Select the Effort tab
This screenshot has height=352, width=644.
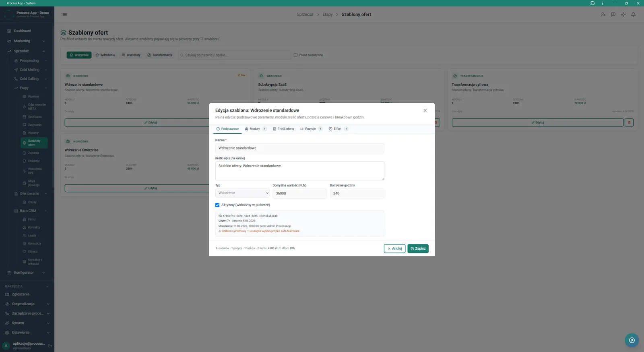(x=338, y=129)
